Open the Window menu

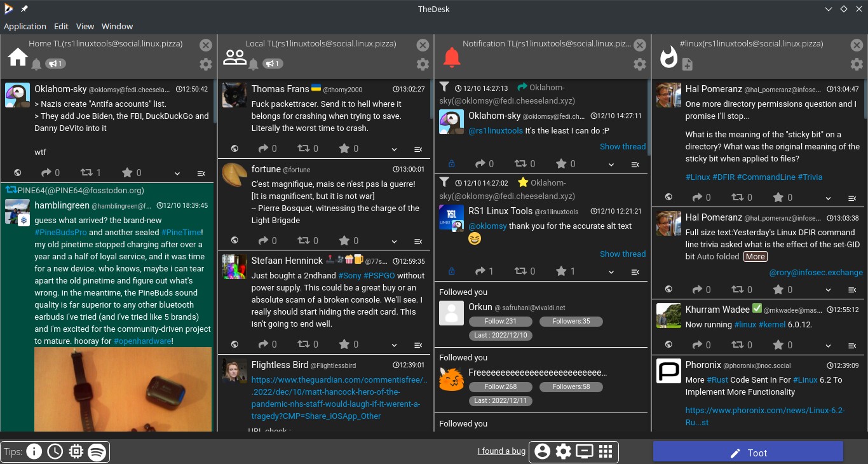coord(118,26)
